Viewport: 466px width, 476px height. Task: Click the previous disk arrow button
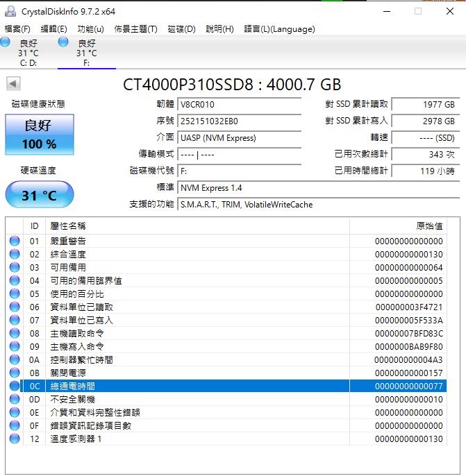pos(13,84)
